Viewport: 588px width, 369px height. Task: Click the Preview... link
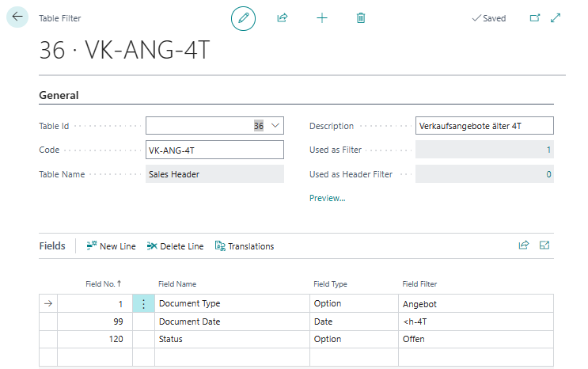pyautogui.click(x=327, y=198)
